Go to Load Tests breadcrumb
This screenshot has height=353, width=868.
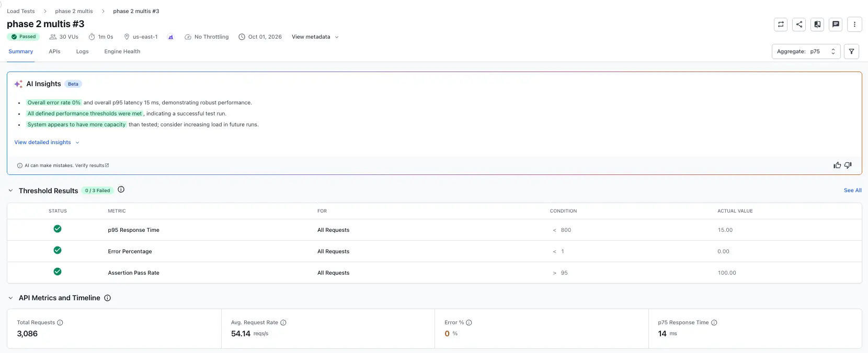[21, 11]
